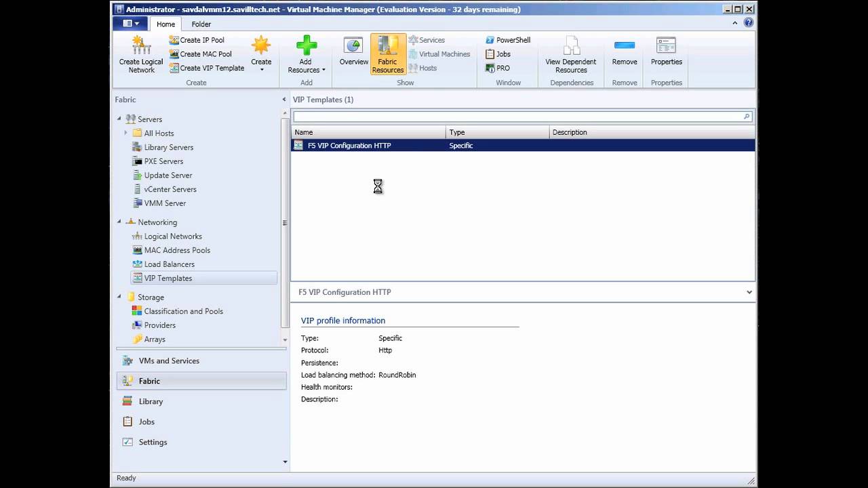The width and height of the screenshot is (868, 488).
Task: Collapse the Networking tree node
Action: tap(119, 222)
